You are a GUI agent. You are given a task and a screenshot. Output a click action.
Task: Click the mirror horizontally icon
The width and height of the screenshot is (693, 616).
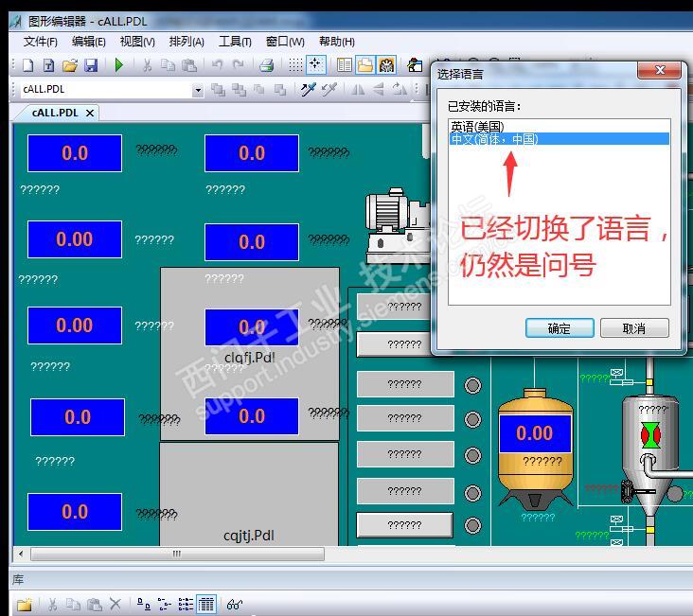point(358,90)
